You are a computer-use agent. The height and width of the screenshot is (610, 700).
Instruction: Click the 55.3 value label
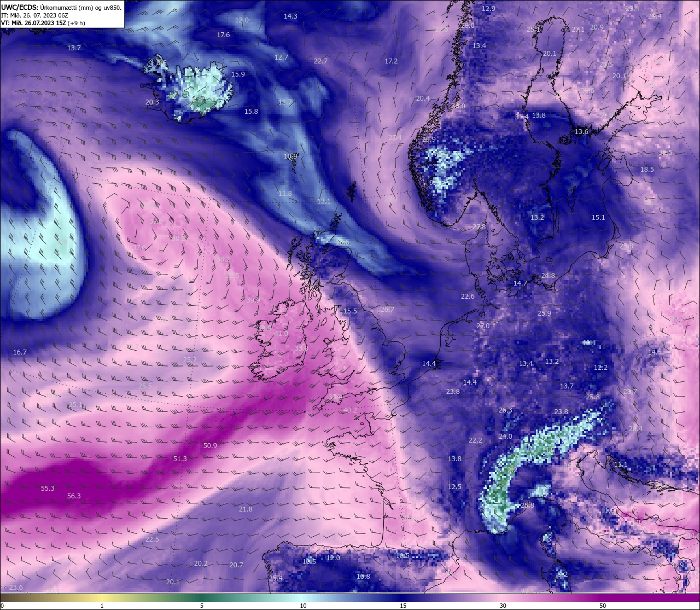[x=48, y=488]
